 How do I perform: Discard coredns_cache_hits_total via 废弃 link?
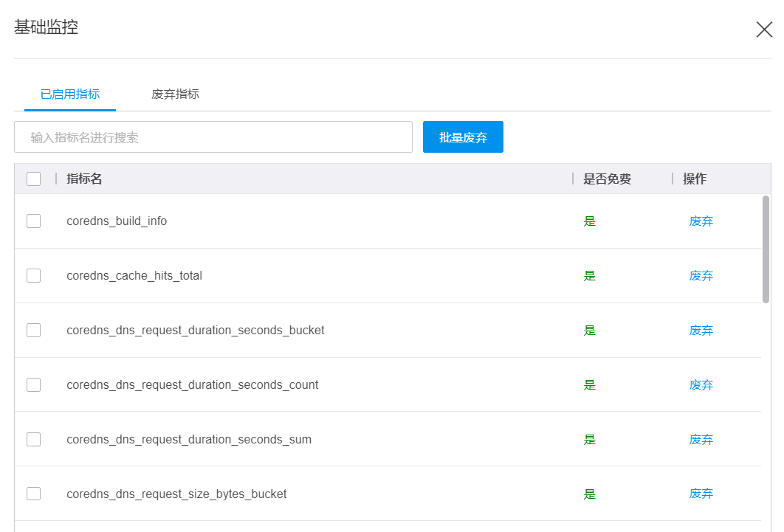click(x=701, y=276)
